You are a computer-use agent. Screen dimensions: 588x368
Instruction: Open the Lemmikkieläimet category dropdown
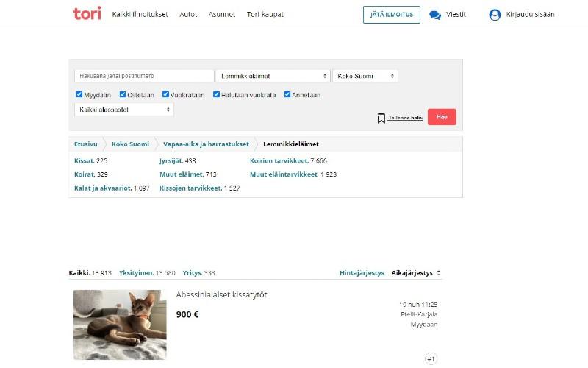[273, 76]
